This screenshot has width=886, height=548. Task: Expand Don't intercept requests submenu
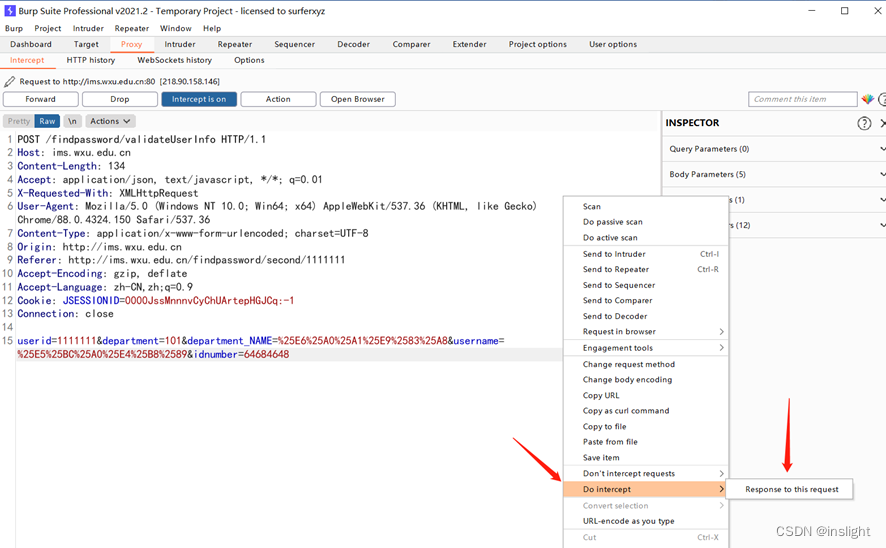coord(646,473)
